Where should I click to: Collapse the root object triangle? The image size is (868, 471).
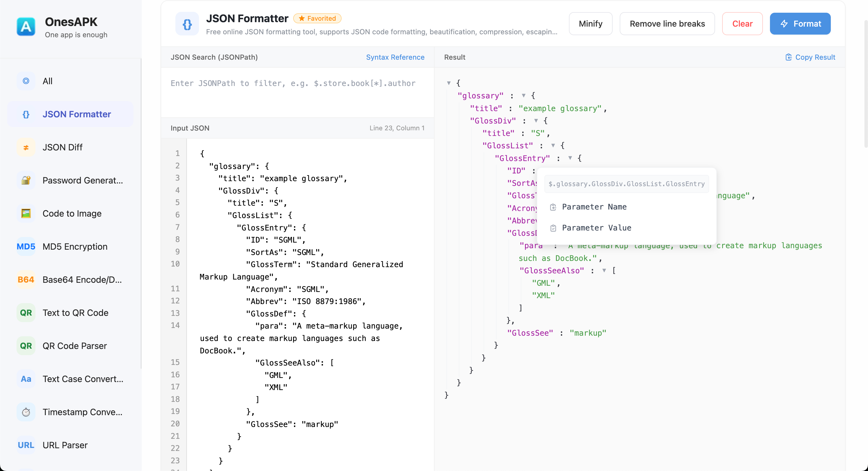449,83
